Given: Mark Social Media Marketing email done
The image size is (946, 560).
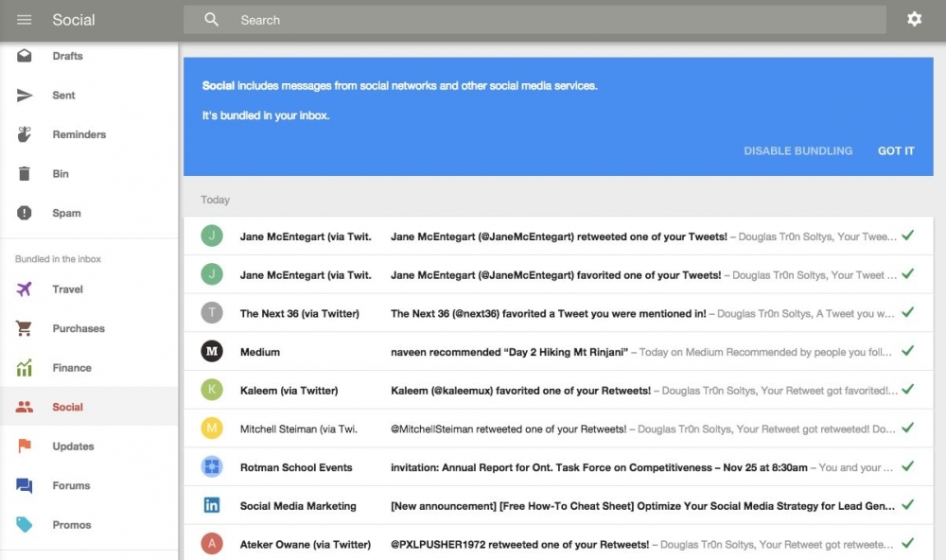Looking at the screenshot, I should 907,505.
